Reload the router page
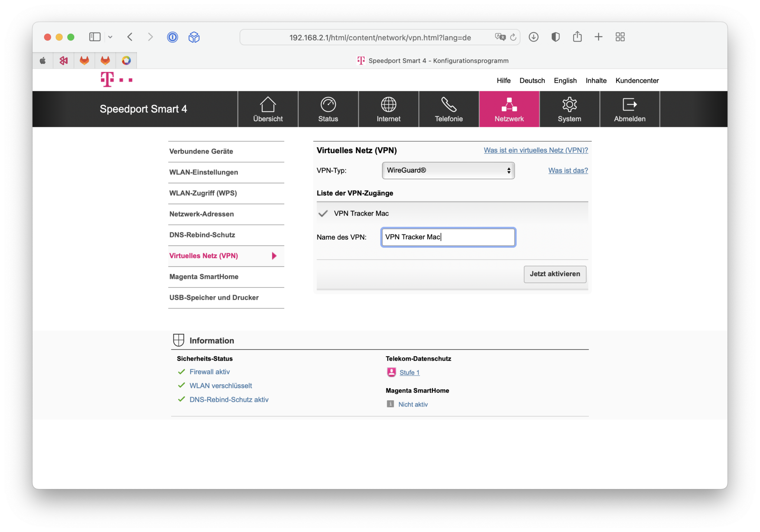 [x=513, y=37]
